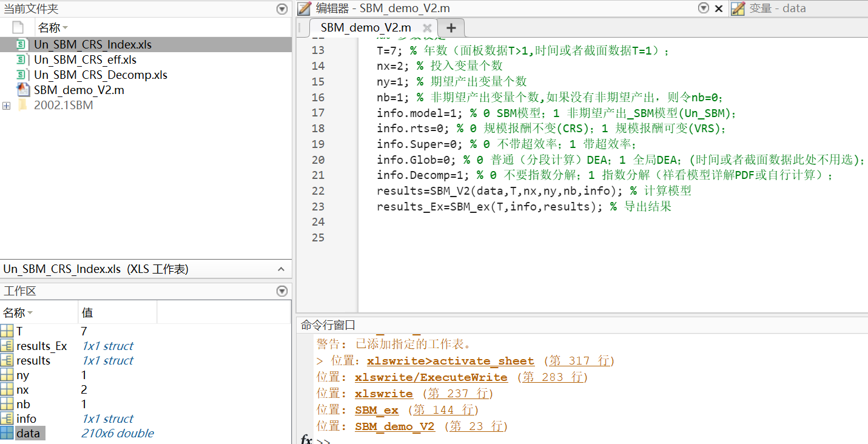This screenshot has height=444, width=868.
Task: Select file Un_SBM_CRS_Decomp.xls
Action: coord(101,75)
